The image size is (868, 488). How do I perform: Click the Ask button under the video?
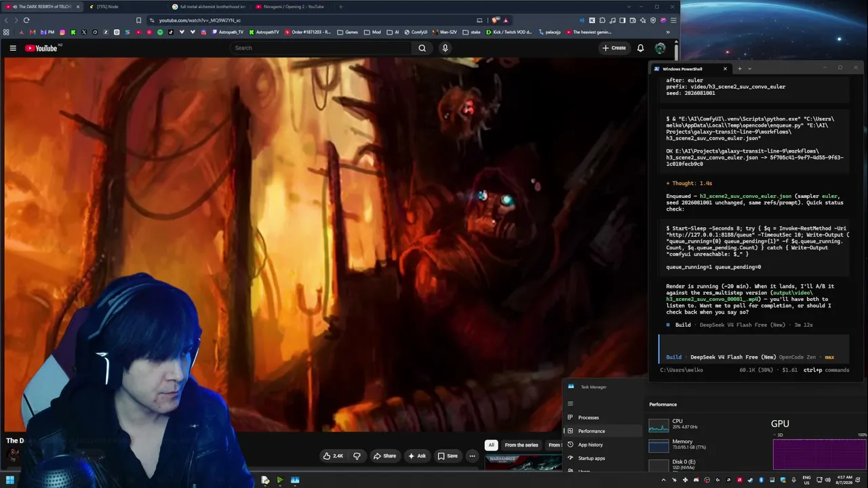point(417,456)
